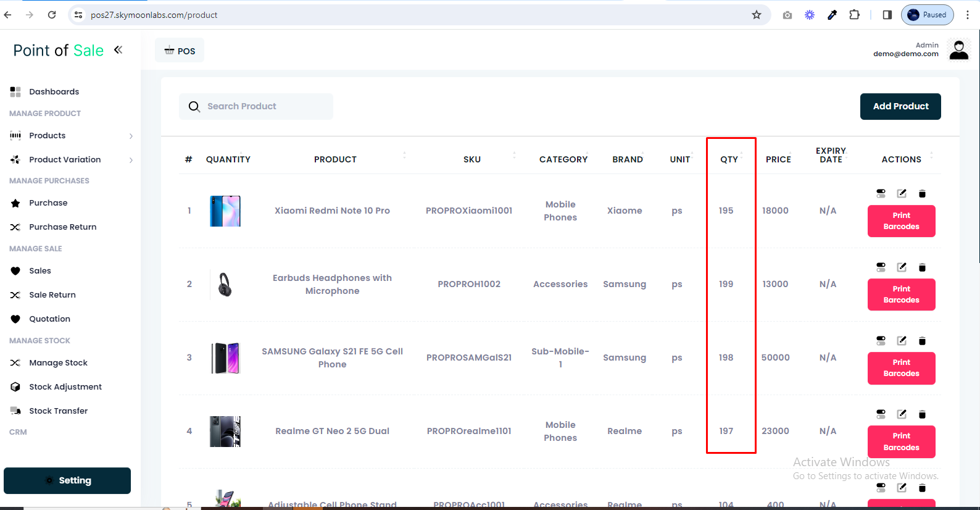Open Stock Transfer in the sidebar
The height and width of the screenshot is (510, 980).
point(59,411)
